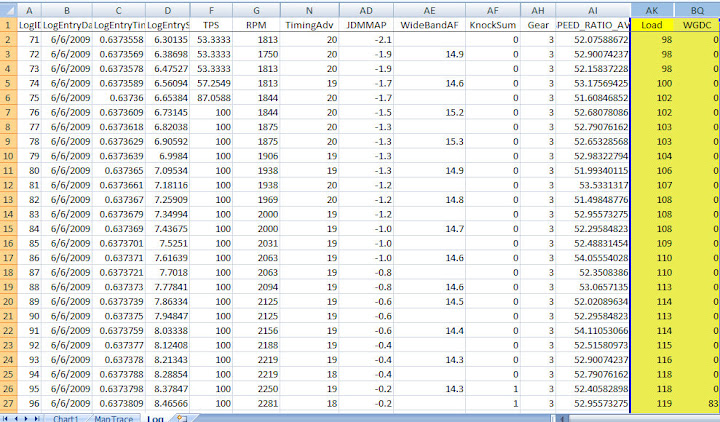Viewport: 720px width, 422px height.
Task: Select LogEntry cell showing 6.30135
Action: (168, 39)
